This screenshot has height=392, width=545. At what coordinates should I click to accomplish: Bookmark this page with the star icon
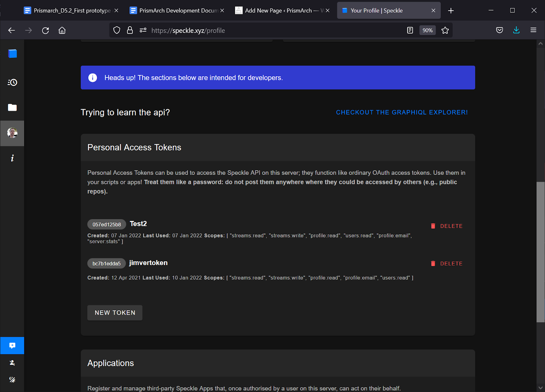(x=445, y=30)
